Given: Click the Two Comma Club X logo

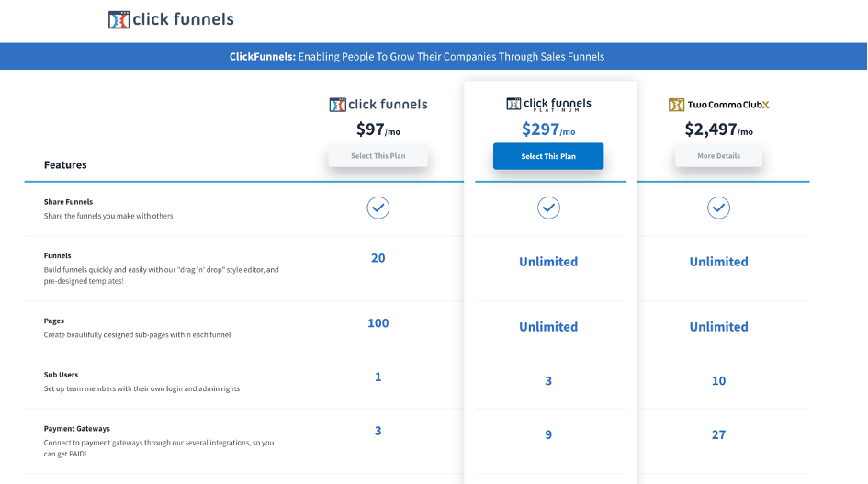Looking at the screenshot, I should point(718,105).
